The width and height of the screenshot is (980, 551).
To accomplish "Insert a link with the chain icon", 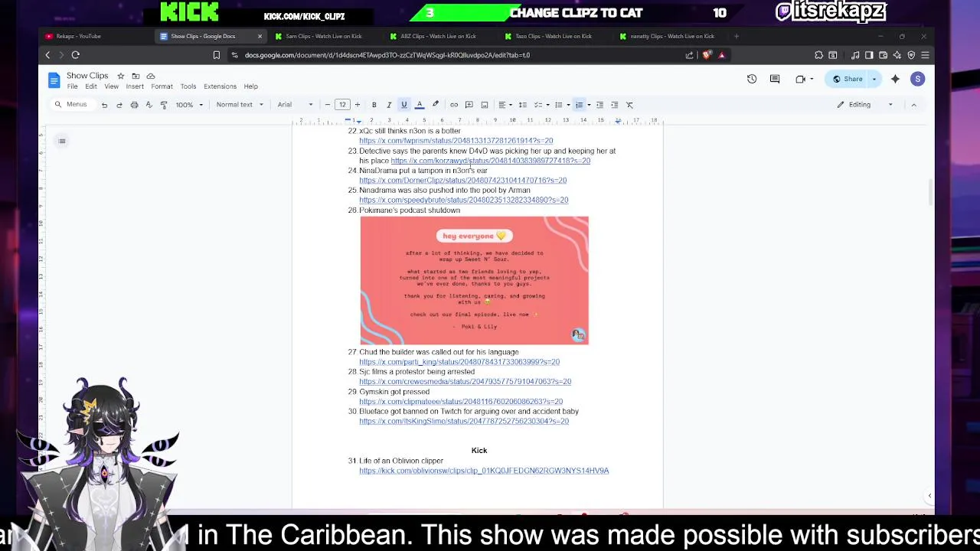I will [454, 105].
